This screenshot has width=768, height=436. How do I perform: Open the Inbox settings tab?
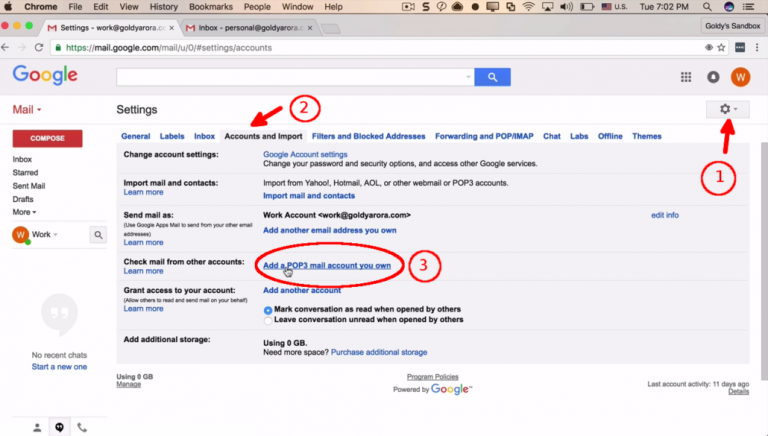click(x=204, y=136)
